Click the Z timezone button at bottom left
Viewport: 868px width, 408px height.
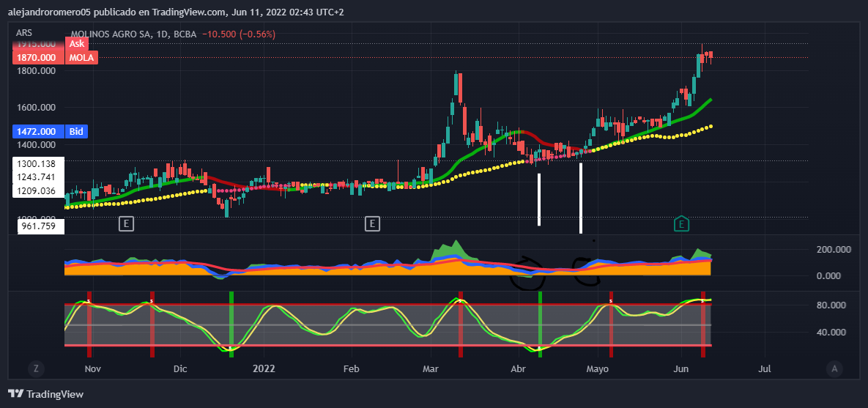[x=36, y=368]
